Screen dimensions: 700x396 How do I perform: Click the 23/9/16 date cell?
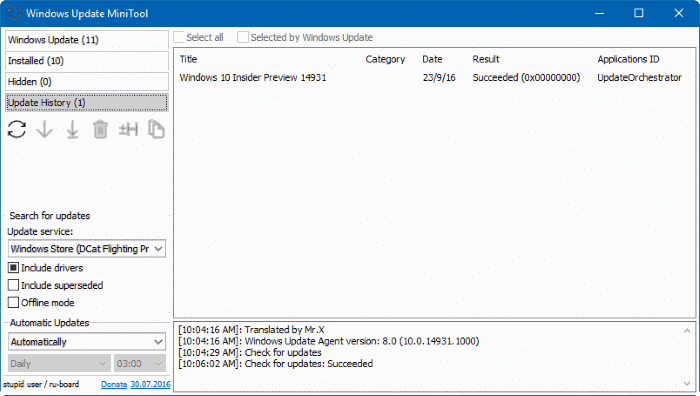point(439,78)
